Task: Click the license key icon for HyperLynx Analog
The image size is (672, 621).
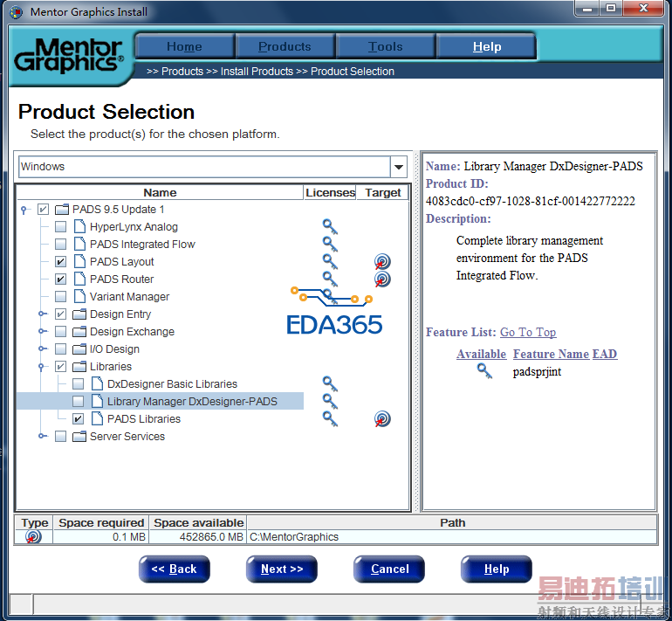Action: coord(330,226)
